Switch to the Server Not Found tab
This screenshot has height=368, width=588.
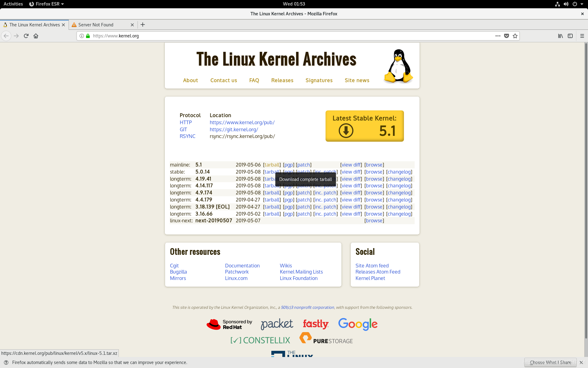coord(103,25)
